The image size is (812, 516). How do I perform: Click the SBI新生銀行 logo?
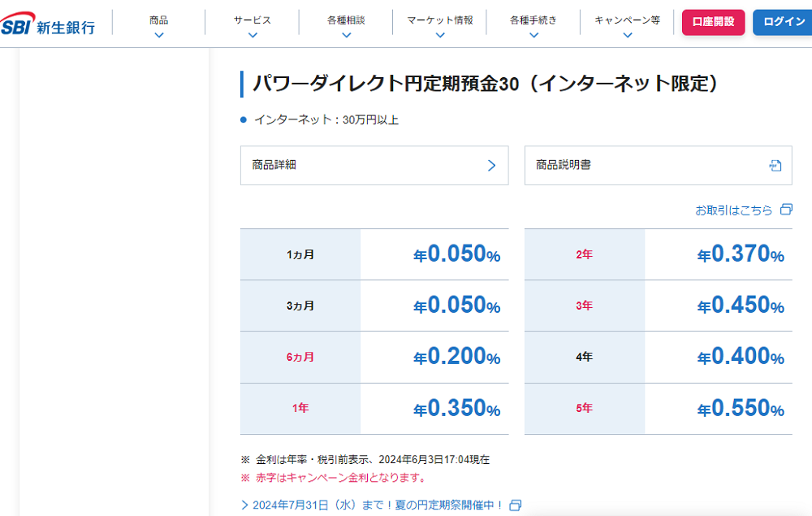pos(48,24)
